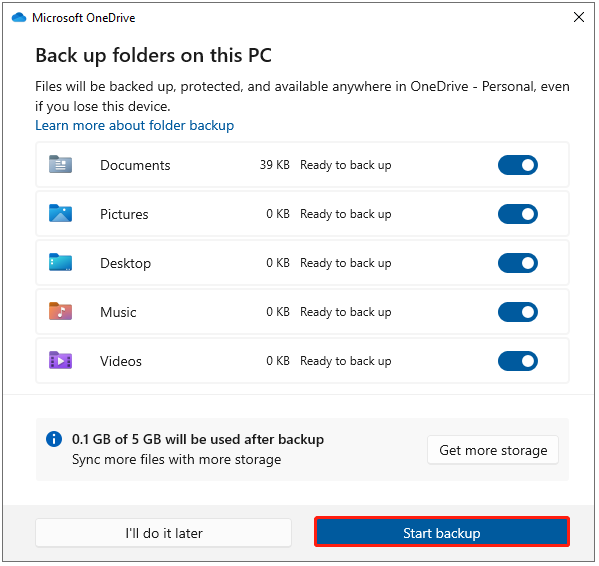Close the Microsoft OneDrive dialog

point(579,17)
